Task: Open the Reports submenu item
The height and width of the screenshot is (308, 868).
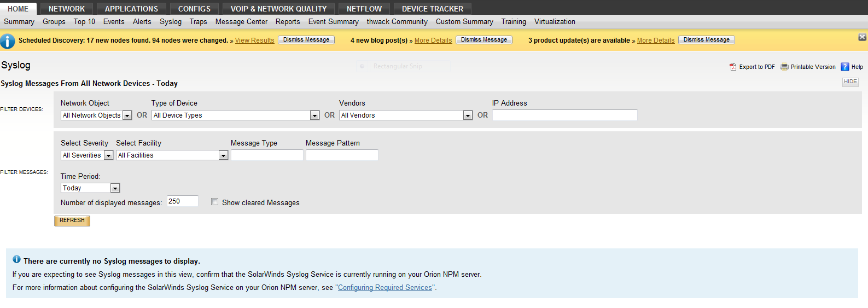Action: [x=288, y=22]
